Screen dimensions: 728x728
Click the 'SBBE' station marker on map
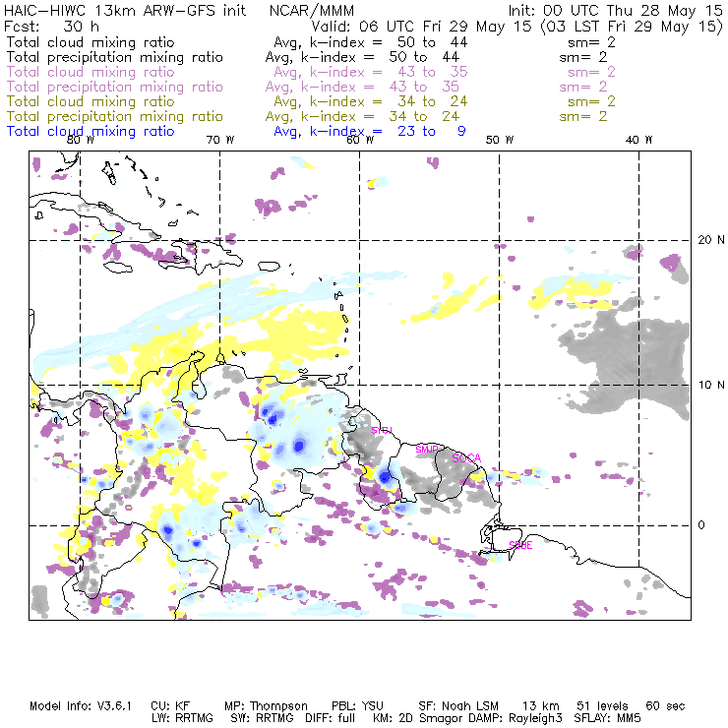tap(520, 545)
